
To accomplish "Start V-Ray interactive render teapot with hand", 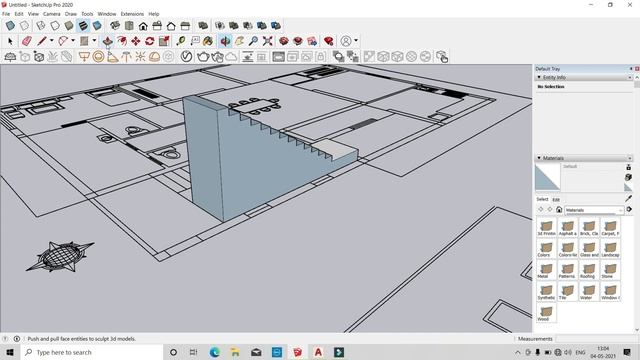I will [x=217, y=57].
